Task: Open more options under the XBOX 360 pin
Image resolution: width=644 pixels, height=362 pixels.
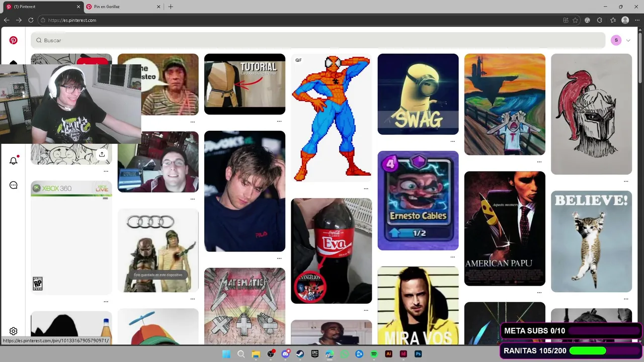Action: click(106, 302)
